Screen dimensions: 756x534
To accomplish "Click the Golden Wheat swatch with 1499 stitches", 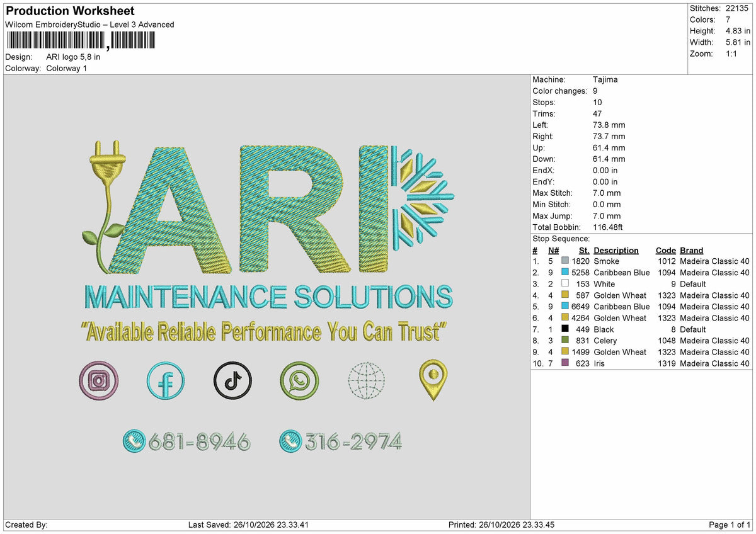I will [565, 352].
